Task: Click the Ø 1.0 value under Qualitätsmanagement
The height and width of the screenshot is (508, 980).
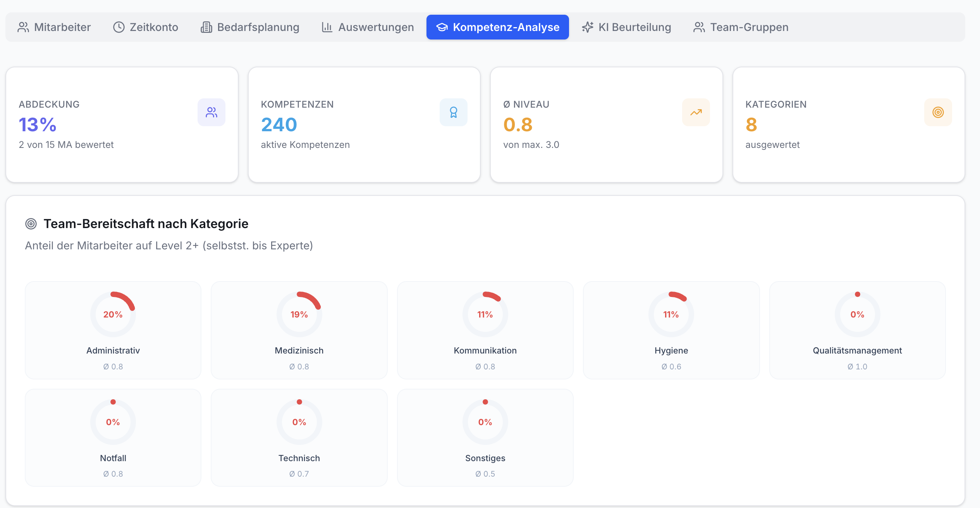Action: [857, 367]
